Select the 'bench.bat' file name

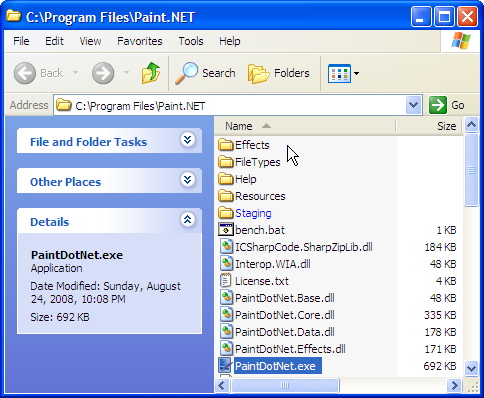260,230
